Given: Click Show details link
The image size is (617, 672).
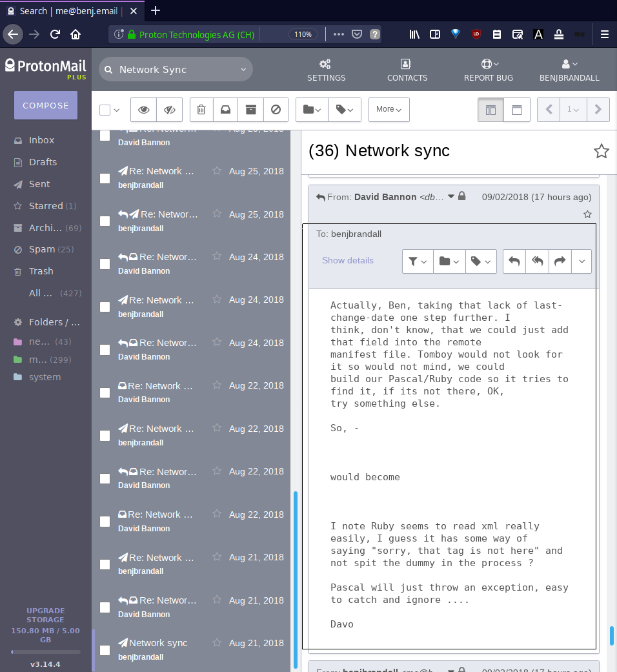Looking at the screenshot, I should pos(347,260).
